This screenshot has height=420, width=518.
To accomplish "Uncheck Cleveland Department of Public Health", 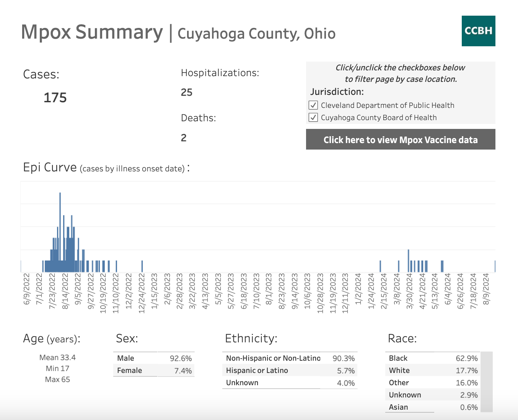I will point(313,105).
